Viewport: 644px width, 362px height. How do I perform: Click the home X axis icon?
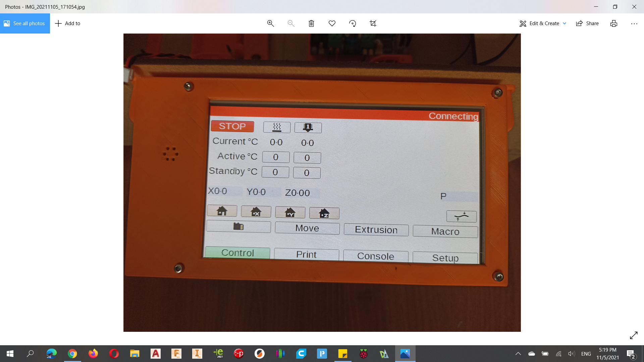(x=256, y=212)
